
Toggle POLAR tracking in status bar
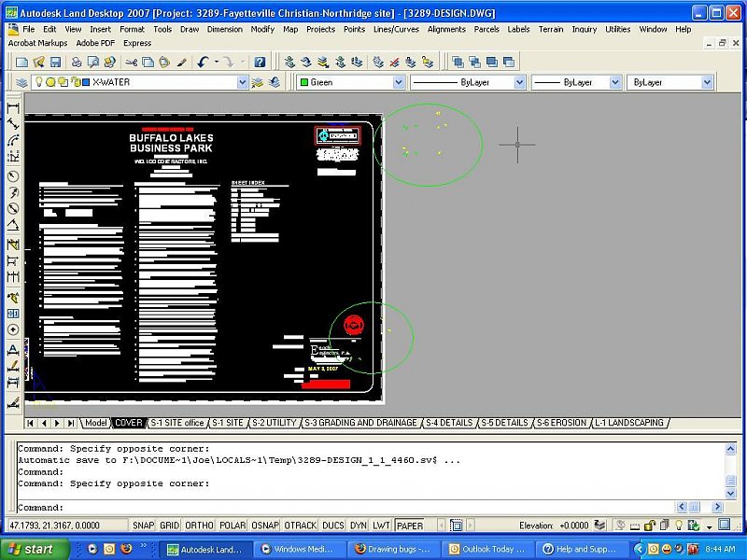tap(233, 525)
